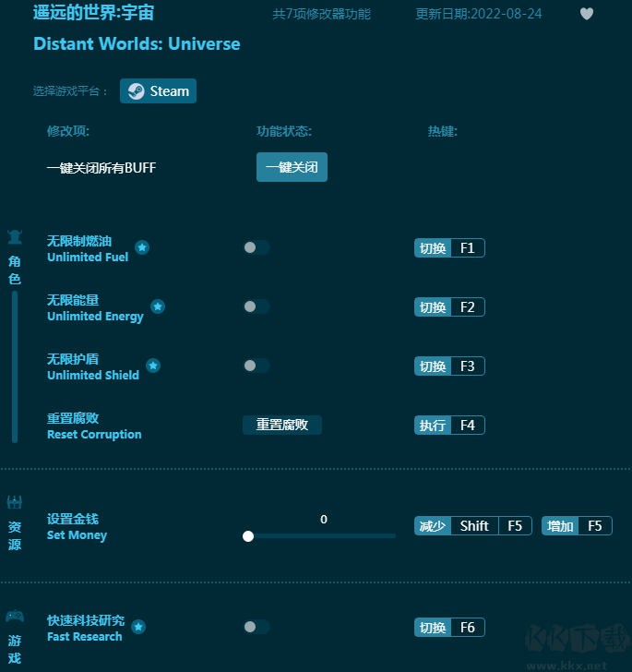
Task: Click the F4 execute hotkey for Reset Corruption
Action: click(x=467, y=425)
